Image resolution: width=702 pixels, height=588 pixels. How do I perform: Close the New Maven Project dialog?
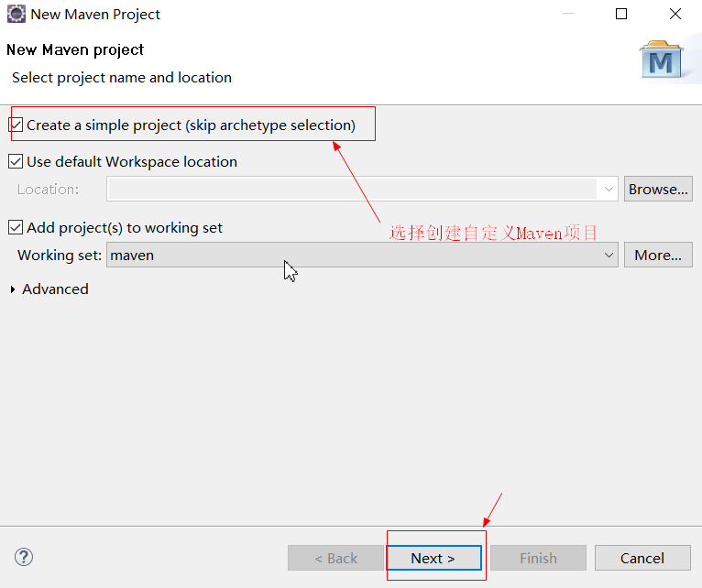pos(675,14)
